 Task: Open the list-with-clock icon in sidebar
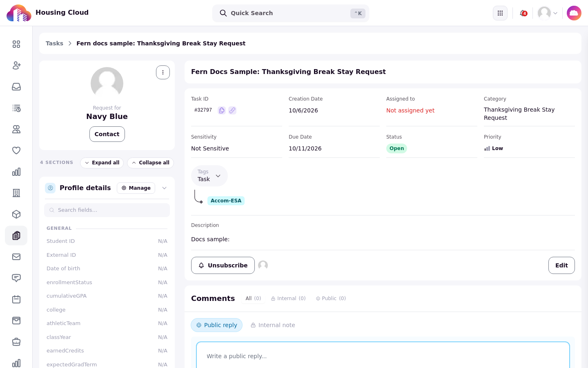tap(16, 108)
